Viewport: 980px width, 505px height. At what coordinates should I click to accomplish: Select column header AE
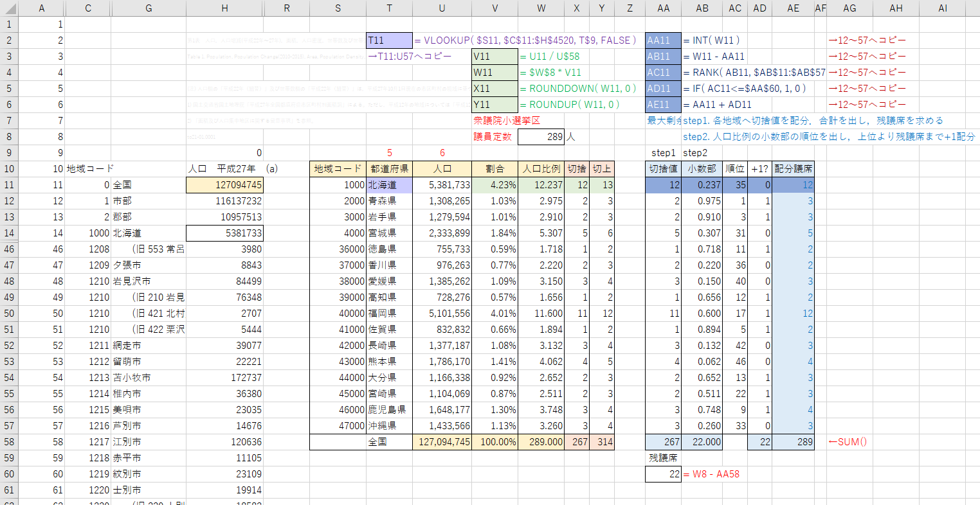click(794, 8)
